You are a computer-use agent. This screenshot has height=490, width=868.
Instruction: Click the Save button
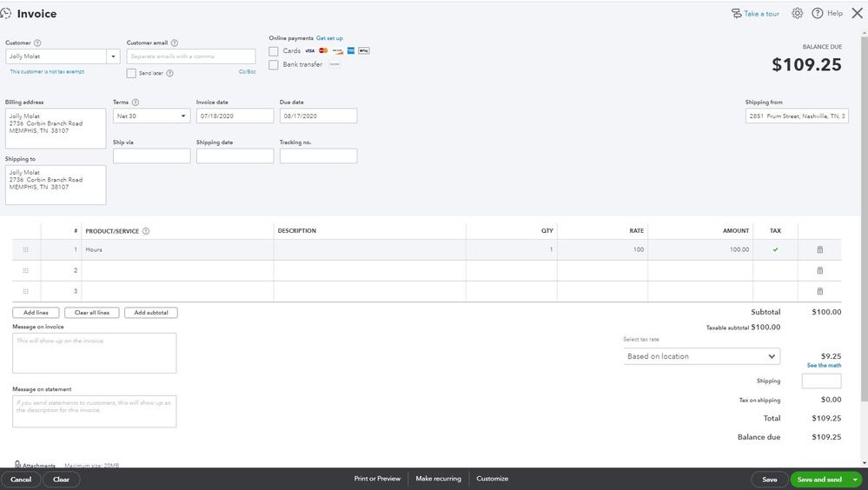[x=770, y=480]
